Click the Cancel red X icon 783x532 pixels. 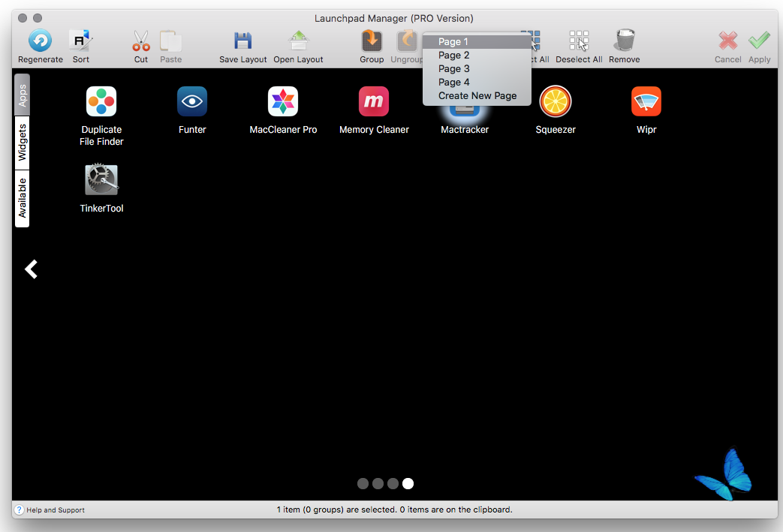[727, 41]
